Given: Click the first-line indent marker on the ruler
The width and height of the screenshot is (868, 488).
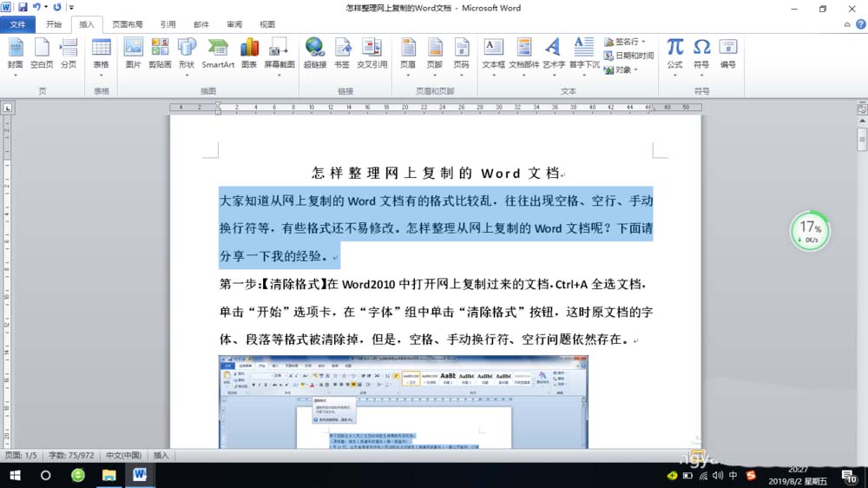Looking at the screenshot, I should 218,104.
